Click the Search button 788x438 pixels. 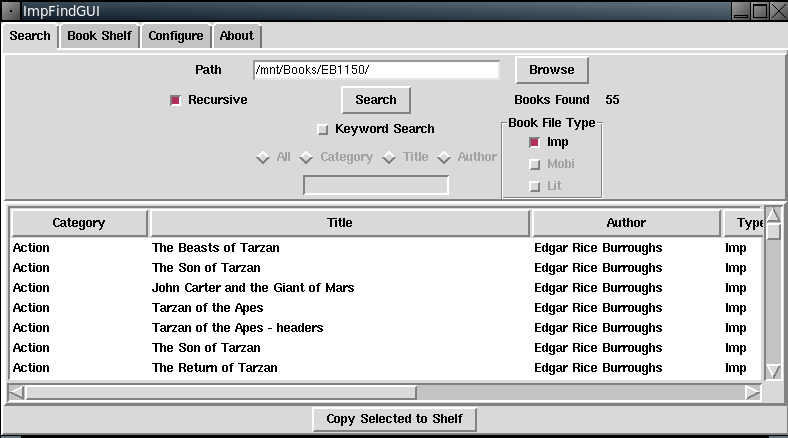coord(376,100)
